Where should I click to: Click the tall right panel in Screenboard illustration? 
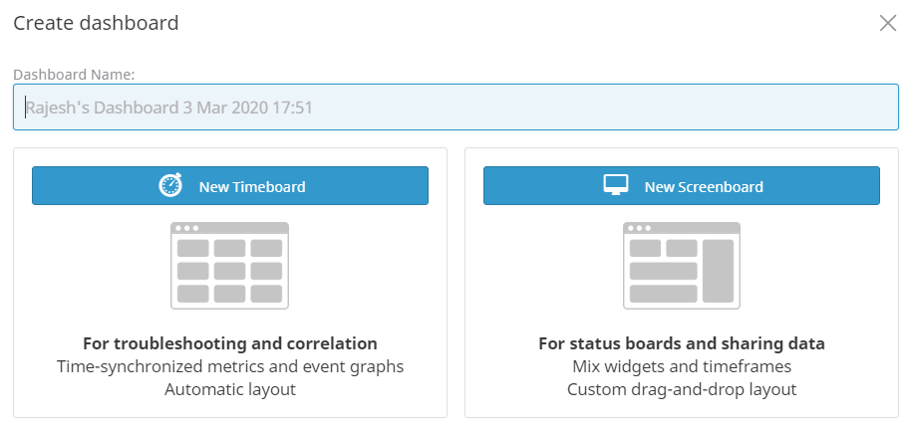click(x=718, y=270)
